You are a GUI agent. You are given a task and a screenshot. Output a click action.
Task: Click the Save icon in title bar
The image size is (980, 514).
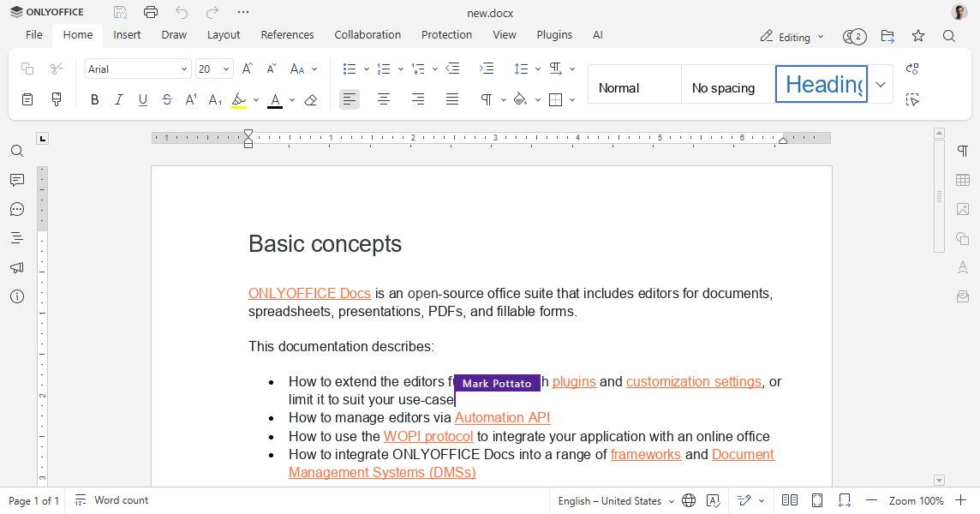pos(120,12)
